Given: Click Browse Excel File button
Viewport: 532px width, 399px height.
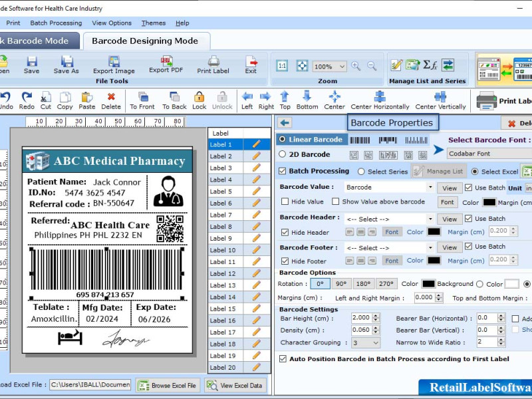Looking at the screenshot, I should pyautogui.click(x=168, y=386).
